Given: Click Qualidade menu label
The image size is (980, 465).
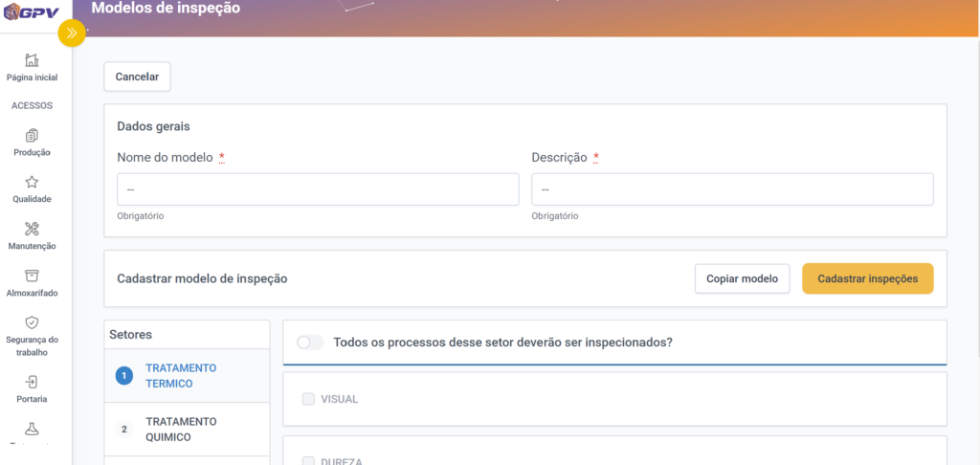Looking at the screenshot, I should point(32,199).
